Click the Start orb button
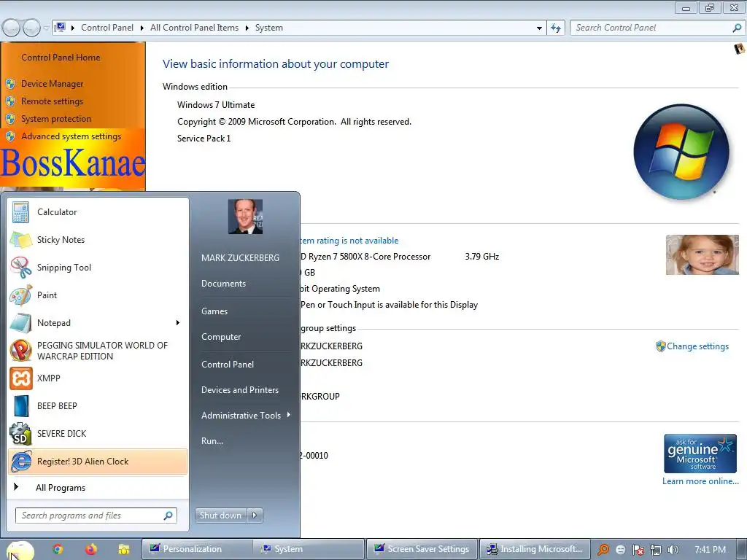The height and width of the screenshot is (560, 747). pyautogui.click(x=20, y=550)
